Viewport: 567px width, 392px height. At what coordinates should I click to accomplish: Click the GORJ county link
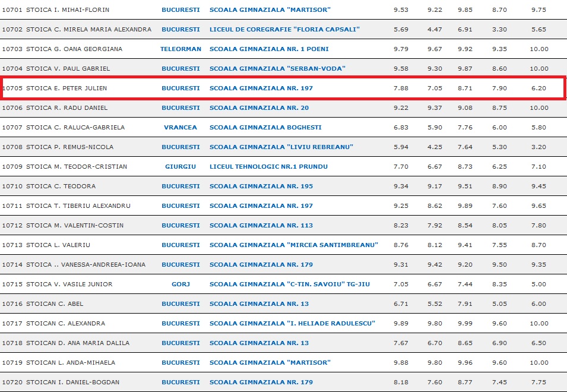[x=180, y=284]
